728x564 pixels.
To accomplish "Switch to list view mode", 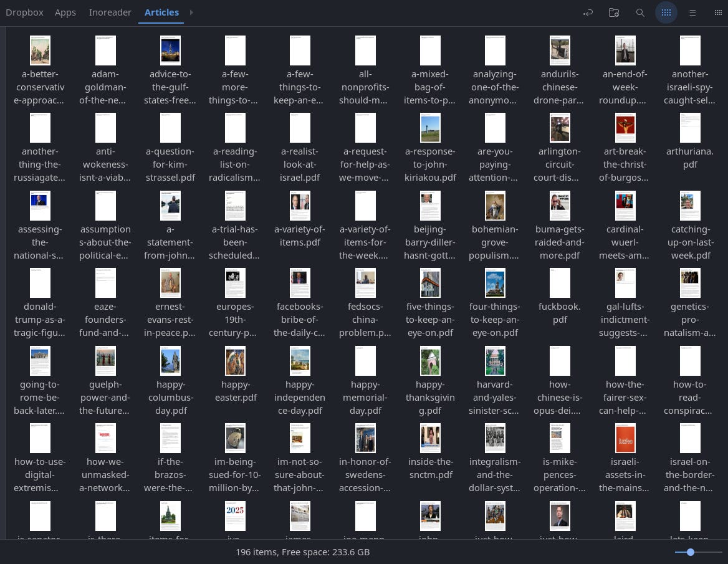I will click(x=692, y=12).
